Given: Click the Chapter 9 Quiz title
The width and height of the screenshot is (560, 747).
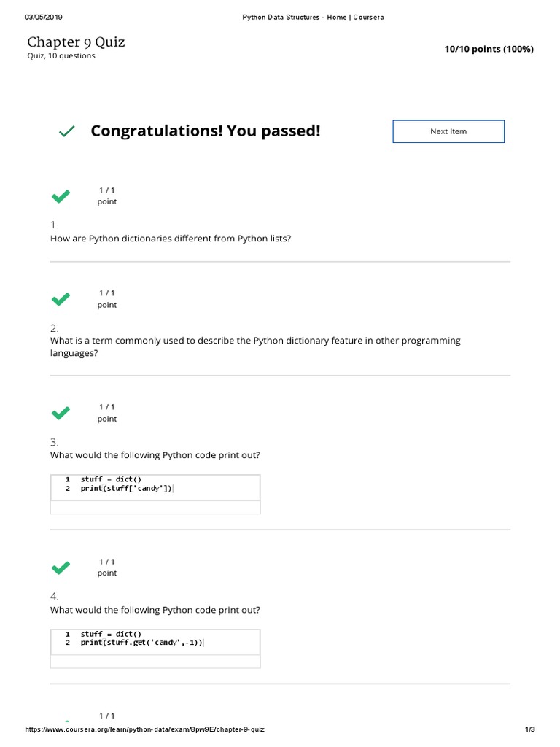Looking at the screenshot, I should pos(76,42).
